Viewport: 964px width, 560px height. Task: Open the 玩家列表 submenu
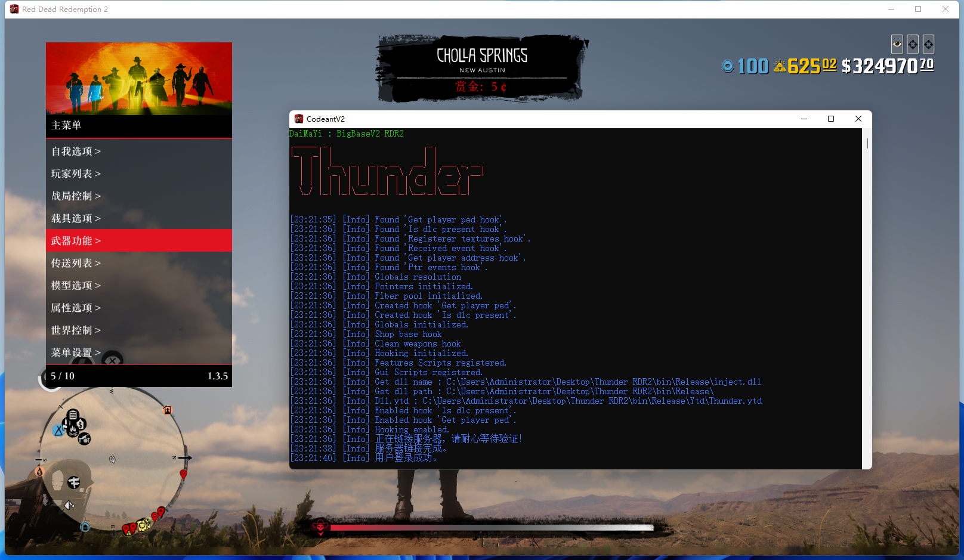[x=139, y=174]
